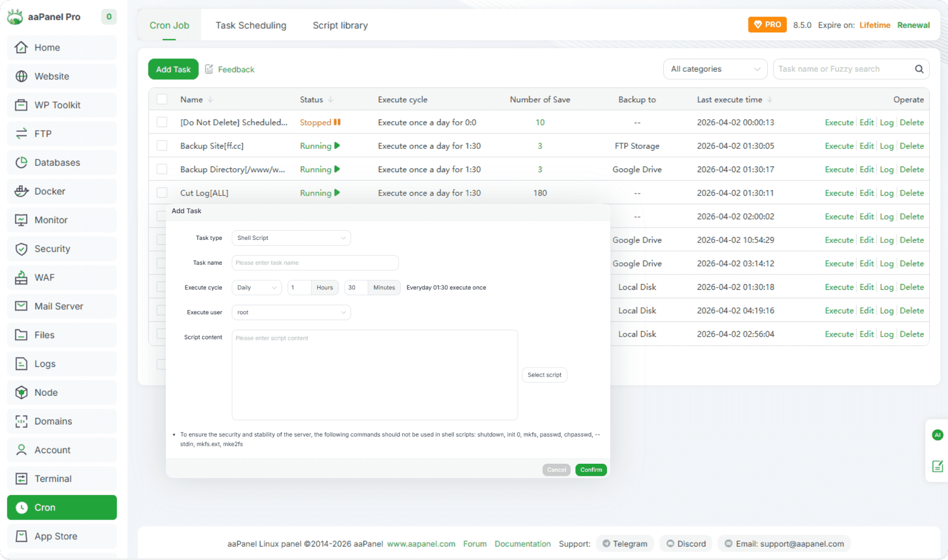The width and height of the screenshot is (948, 560).
Task: Click the Task name input field
Action: (315, 263)
